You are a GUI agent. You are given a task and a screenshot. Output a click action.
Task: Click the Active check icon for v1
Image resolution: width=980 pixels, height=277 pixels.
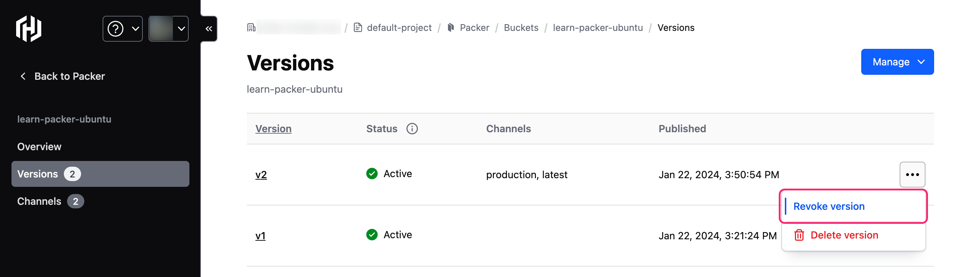click(x=372, y=235)
